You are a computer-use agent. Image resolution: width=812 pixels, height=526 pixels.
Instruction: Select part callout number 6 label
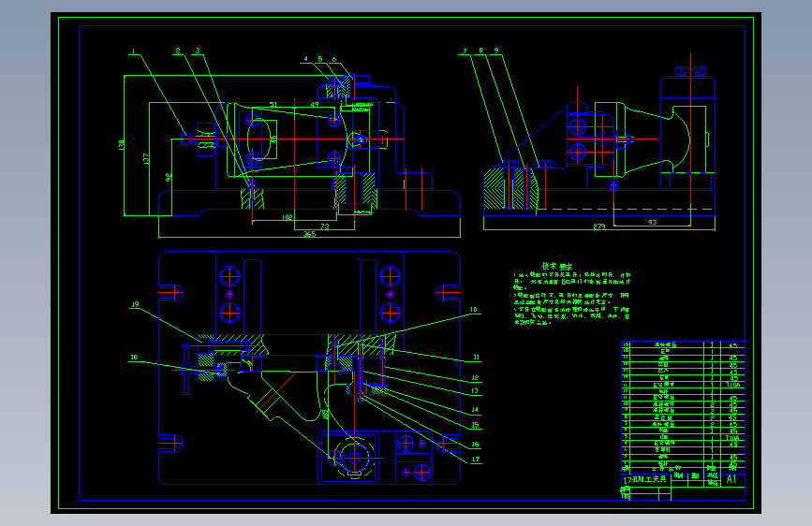334,60
